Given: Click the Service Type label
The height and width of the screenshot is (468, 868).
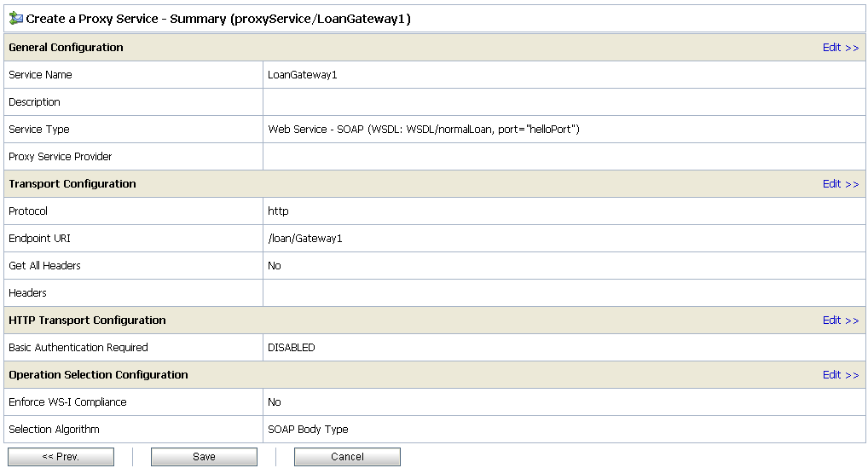Looking at the screenshot, I should point(38,130).
